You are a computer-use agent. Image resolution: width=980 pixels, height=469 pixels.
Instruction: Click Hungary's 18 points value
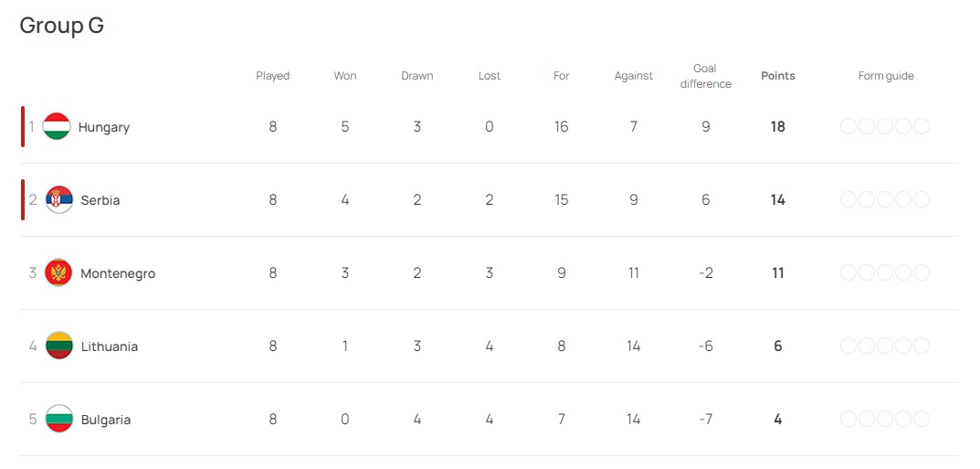coord(778,127)
